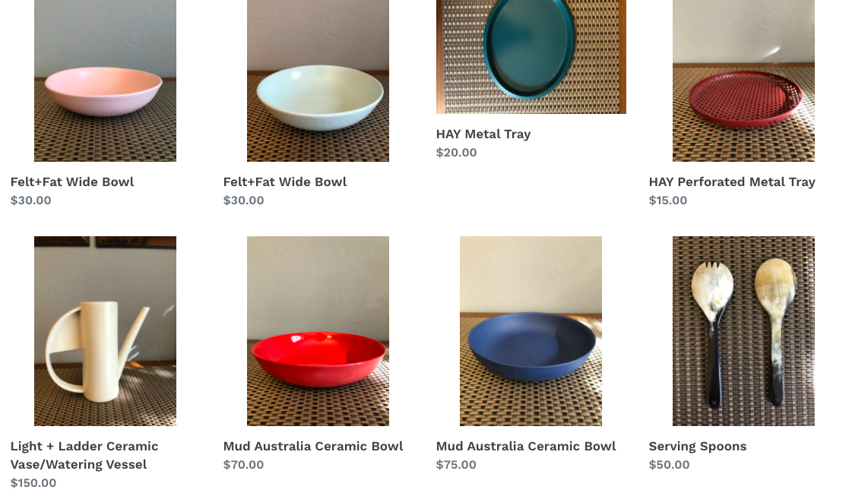This screenshot has width=868, height=496.
Task: Select the red Mud Australia bowl image
Action: point(318,331)
